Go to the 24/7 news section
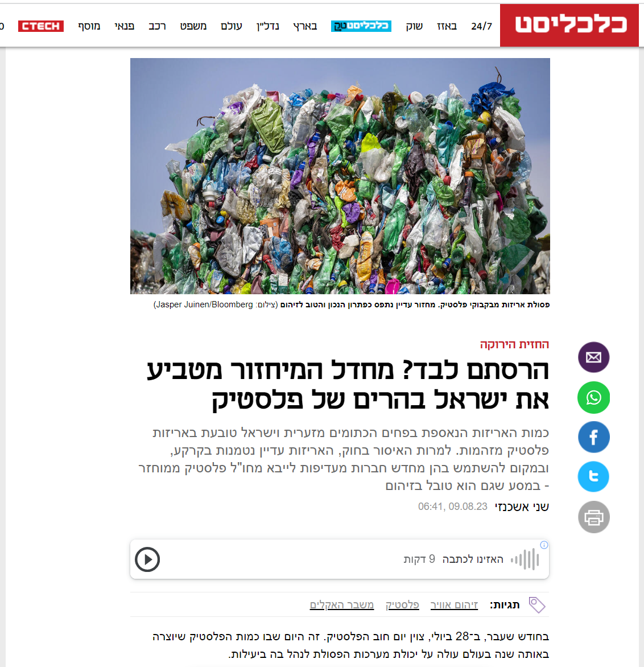The height and width of the screenshot is (667, 644). [x=481, y=26]
